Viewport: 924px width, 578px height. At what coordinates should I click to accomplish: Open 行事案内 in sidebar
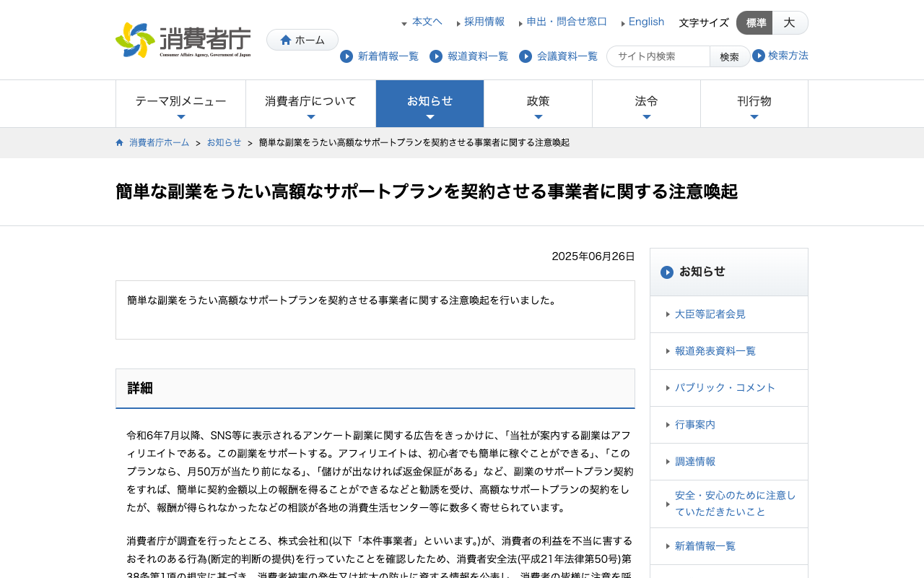tap(729, 425)
